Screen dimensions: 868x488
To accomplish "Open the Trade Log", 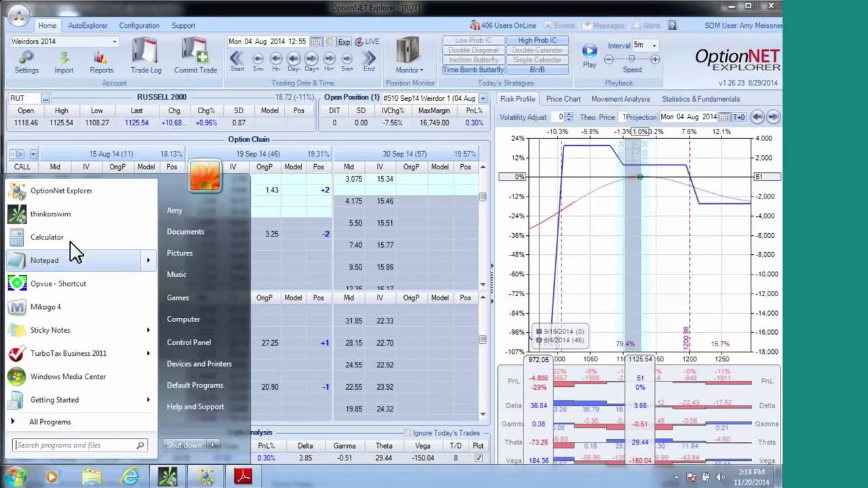I will pyautogui.click(x=146, y=56).
